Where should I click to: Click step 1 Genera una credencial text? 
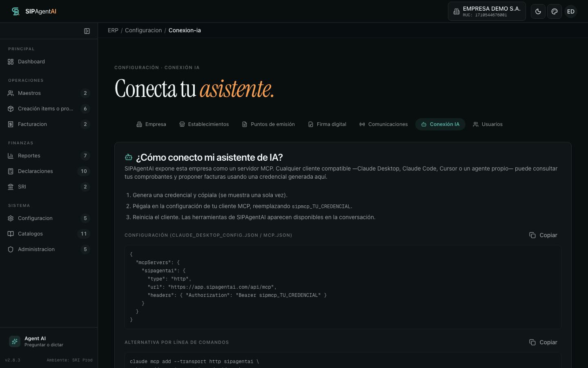pyautogui.click(x=210, y=195)
